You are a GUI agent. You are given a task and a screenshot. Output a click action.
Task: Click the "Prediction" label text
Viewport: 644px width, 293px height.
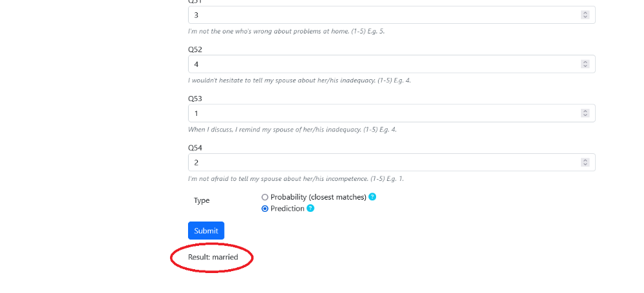(287, 209)
